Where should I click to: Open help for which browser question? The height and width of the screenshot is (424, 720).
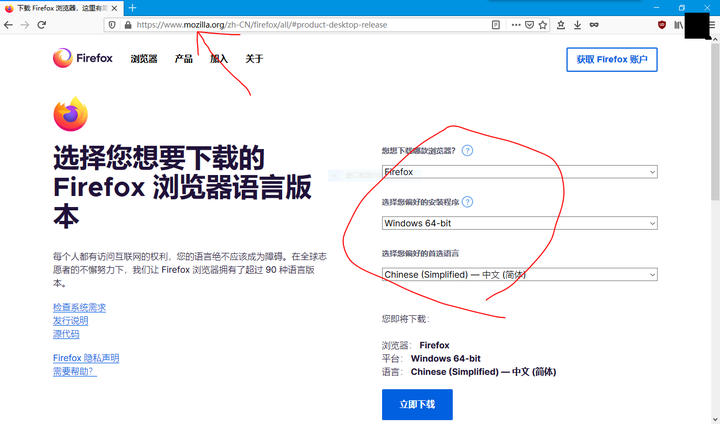(x=467, y=150)
